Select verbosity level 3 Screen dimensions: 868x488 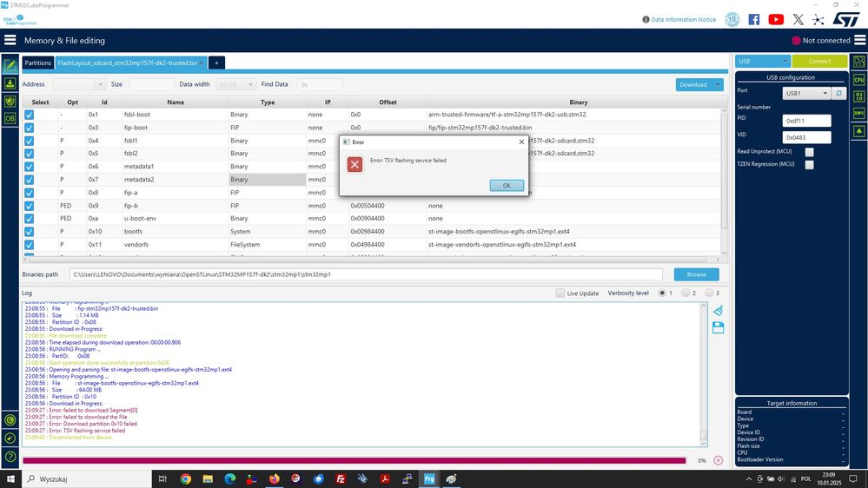[x=709, y=293]
